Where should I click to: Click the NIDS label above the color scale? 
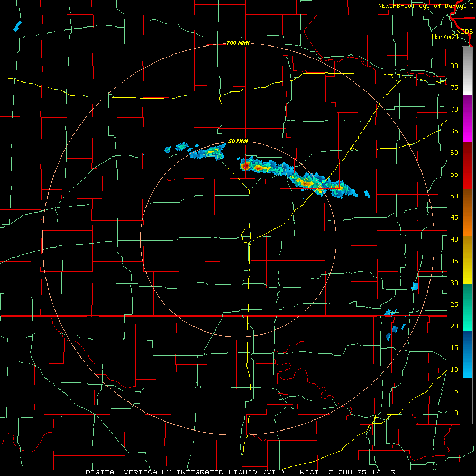pyautogui.click(x=464, y=32)
